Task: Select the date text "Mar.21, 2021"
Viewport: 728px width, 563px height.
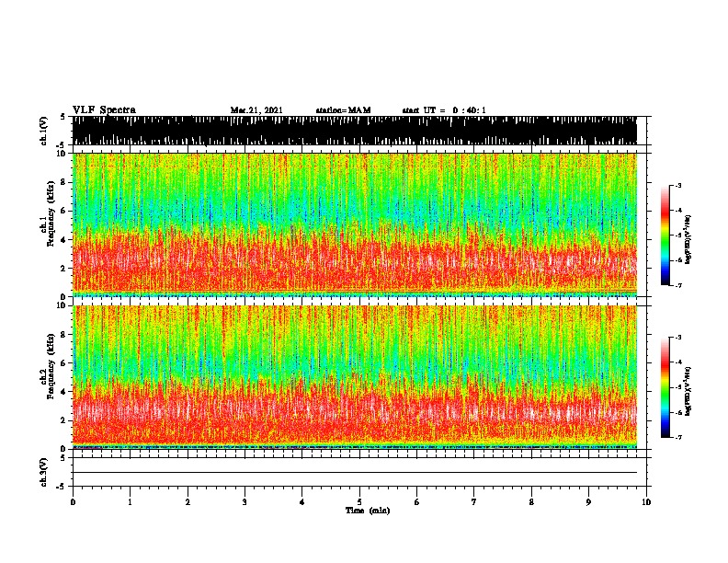Action: [256, 110]
